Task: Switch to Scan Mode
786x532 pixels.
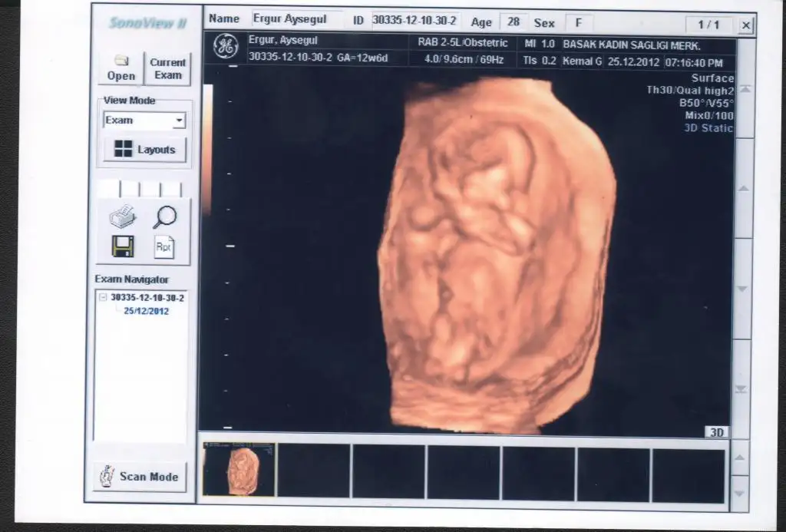Action: click(140, 477)
